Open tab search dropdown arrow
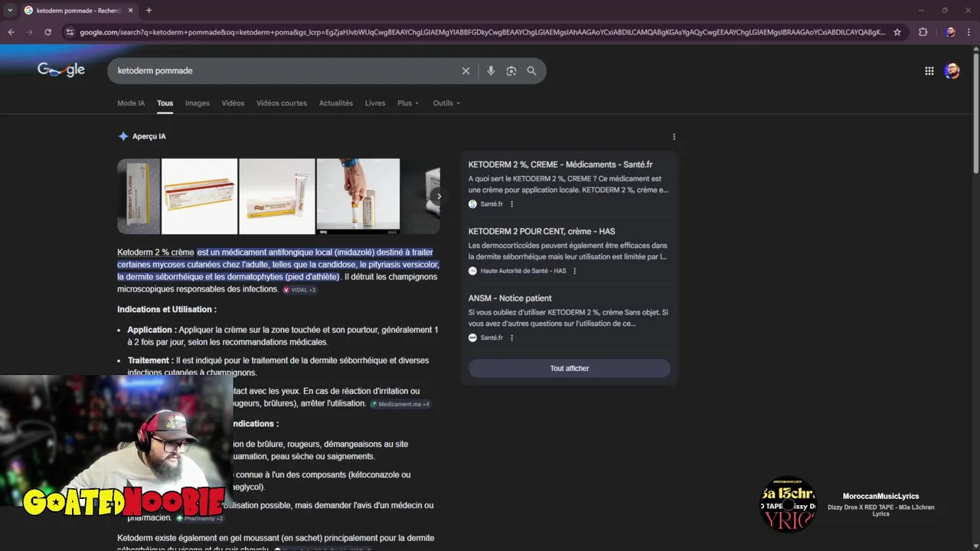Screen dimensions: 980x551 (10, 10)
